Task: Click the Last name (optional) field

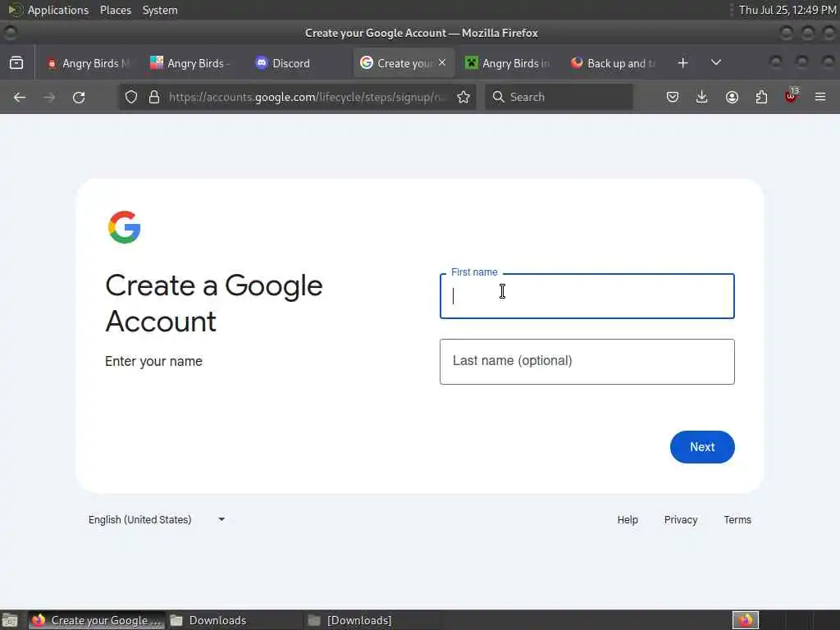Action: [587, 362]
